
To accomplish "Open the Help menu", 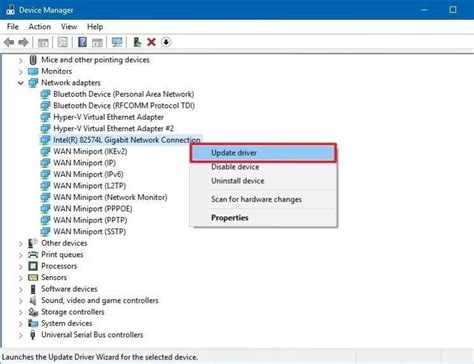I will click(x=95, y=27).
